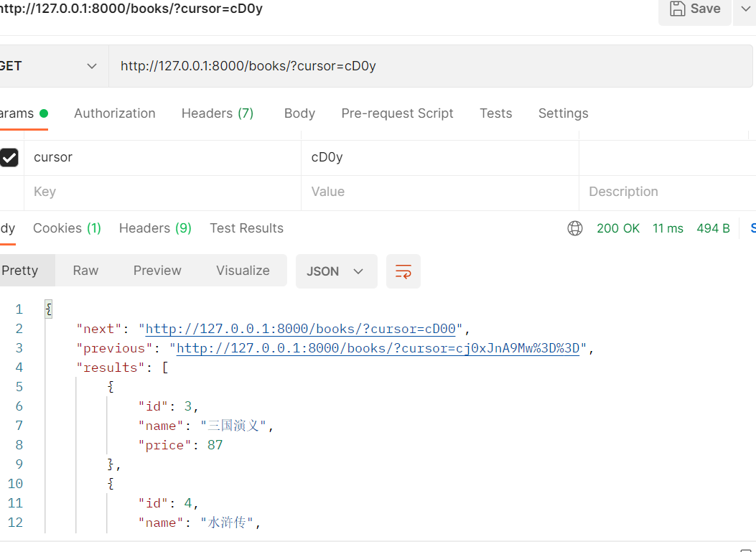The height and width of the screenshot is (552, 756).
Task: Click the Save button with disk icon
Action: tap(694, 9)
